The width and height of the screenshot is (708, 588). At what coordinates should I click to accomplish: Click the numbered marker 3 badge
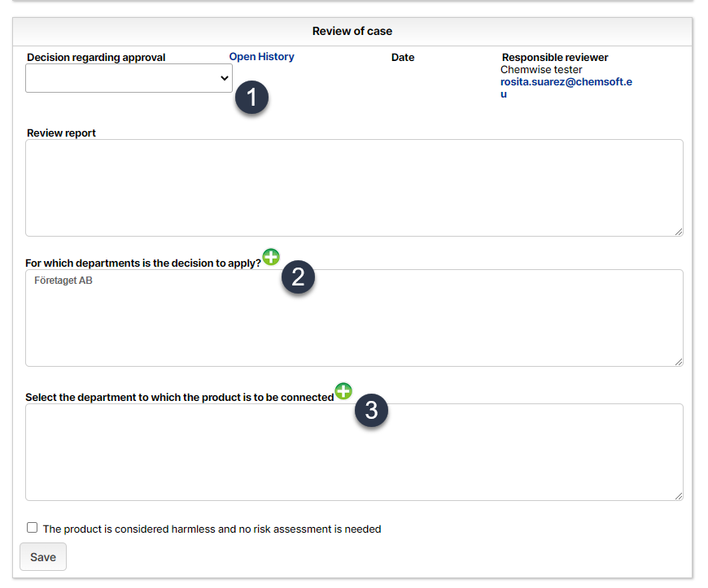(x=371, y=410)
